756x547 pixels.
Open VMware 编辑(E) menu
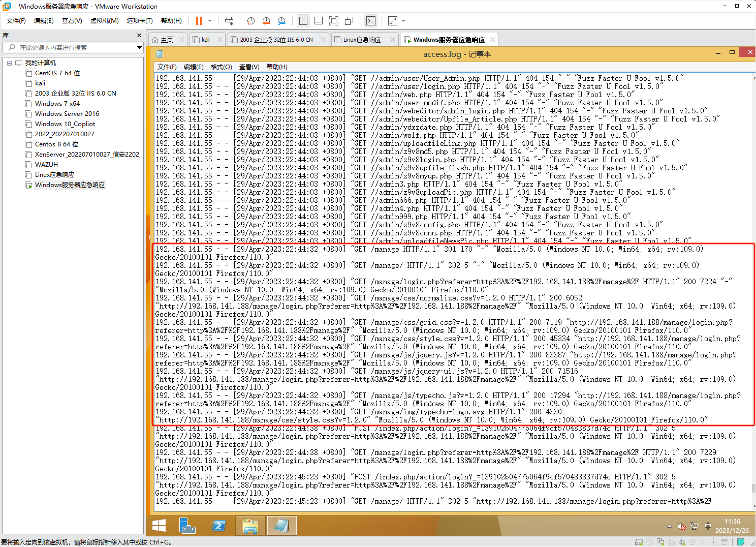pyautogui.click(x=44, y=21)
